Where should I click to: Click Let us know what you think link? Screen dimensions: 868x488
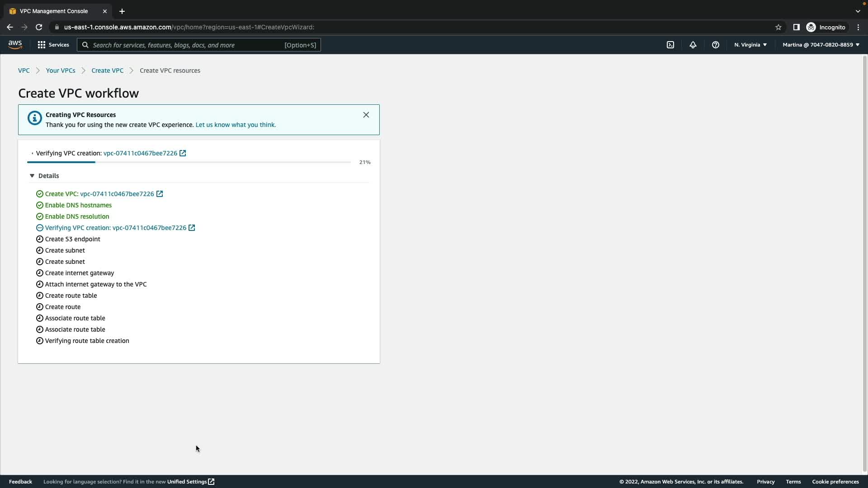(x=236, y=125)
